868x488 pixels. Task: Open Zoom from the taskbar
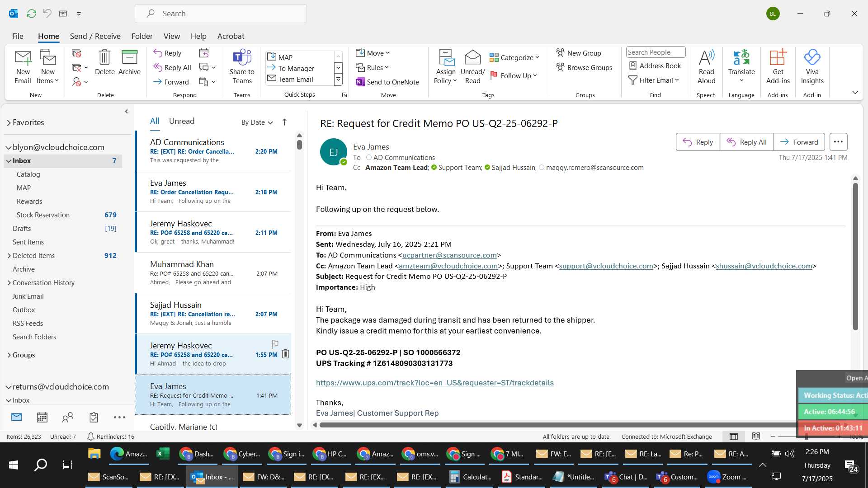(x=727, y=477)
